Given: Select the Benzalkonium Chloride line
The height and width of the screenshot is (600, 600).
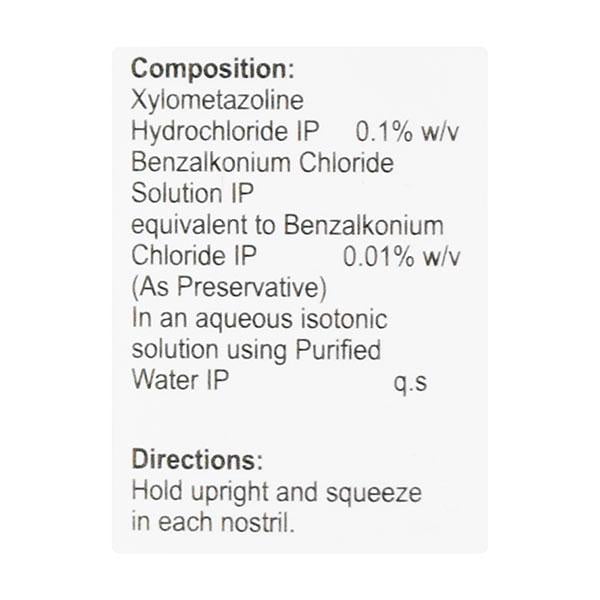Looking at the screenshot, I should point(263,163).
